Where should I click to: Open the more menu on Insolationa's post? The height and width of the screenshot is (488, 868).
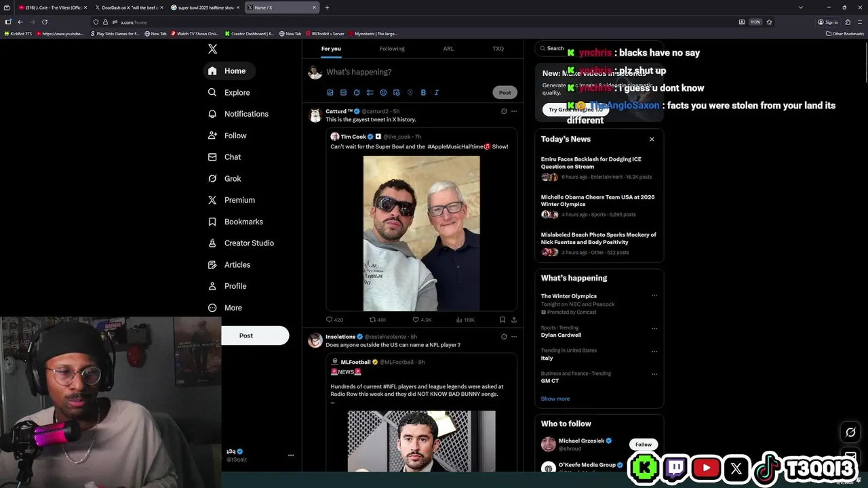click(x=514, y=336)
